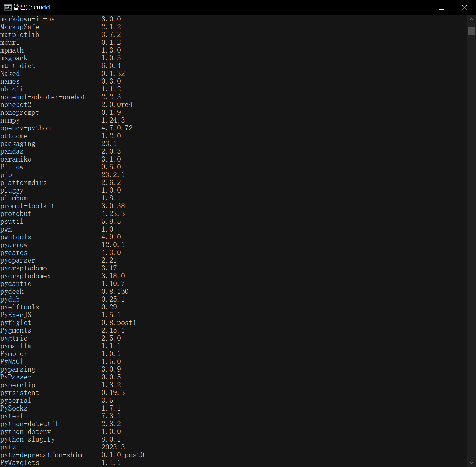Click the pip package name
Screen dimensions: 476x467
point(6,175)
